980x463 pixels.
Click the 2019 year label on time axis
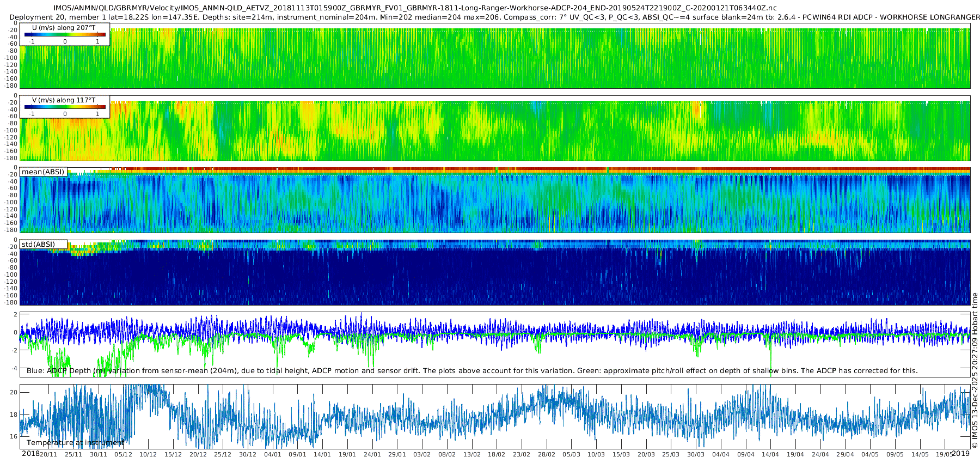(x=961, y=454)
